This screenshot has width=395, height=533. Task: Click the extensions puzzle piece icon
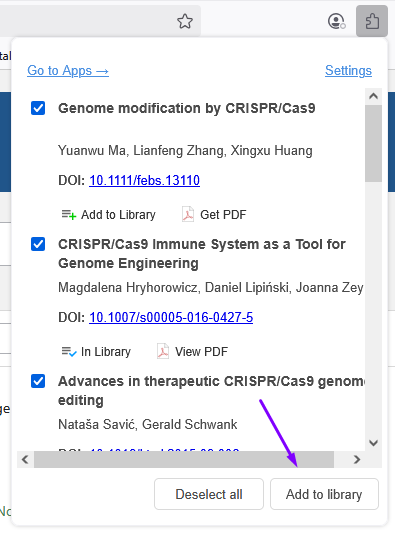click(372, 21)
